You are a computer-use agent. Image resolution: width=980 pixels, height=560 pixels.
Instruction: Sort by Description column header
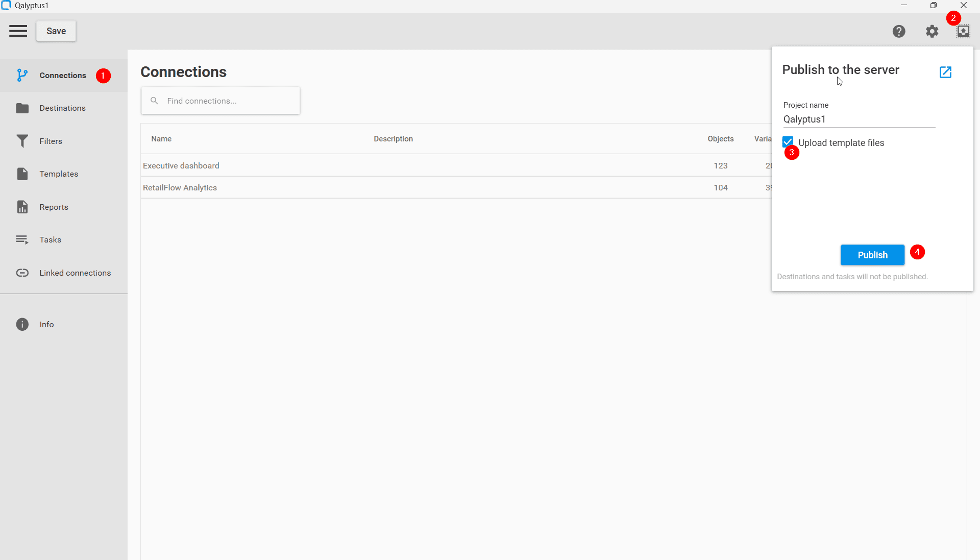tap(393, 139)
